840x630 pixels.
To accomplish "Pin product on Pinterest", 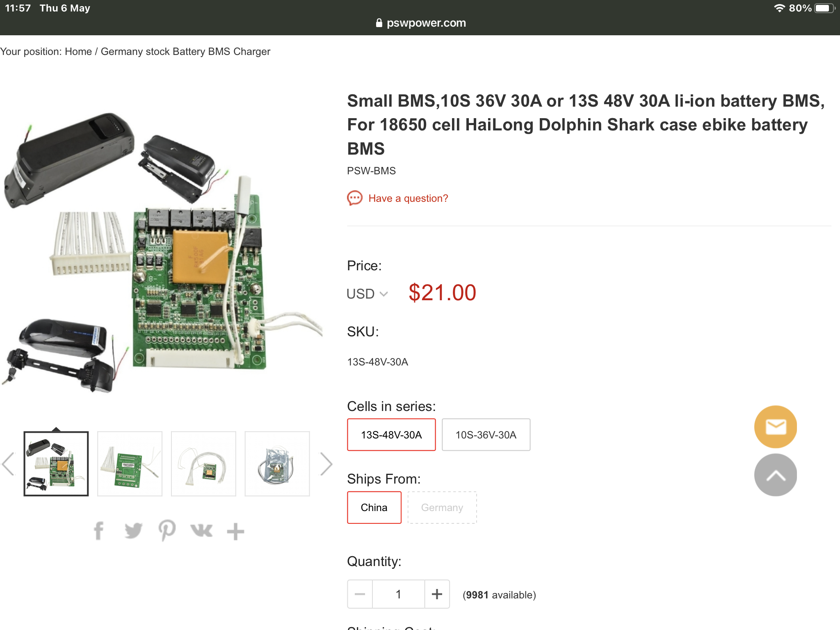I will click(x=167, y=531).
